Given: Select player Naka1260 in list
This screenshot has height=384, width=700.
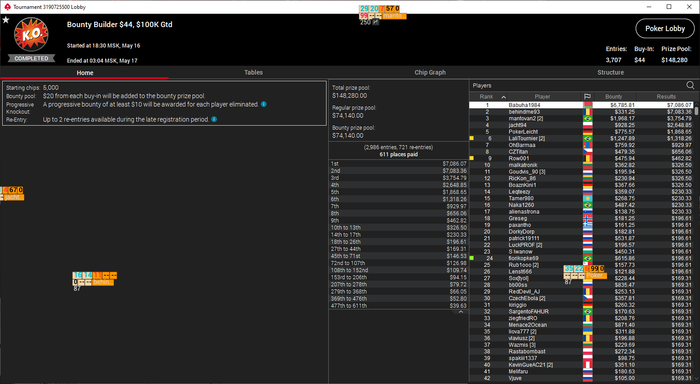Looking at the screenshot, I should click(x=581, y=205).
